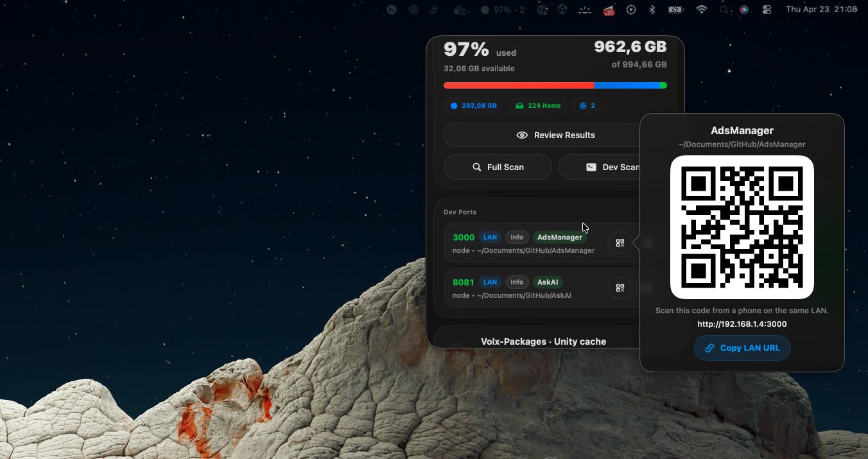Click the 97% used heading

480,49
